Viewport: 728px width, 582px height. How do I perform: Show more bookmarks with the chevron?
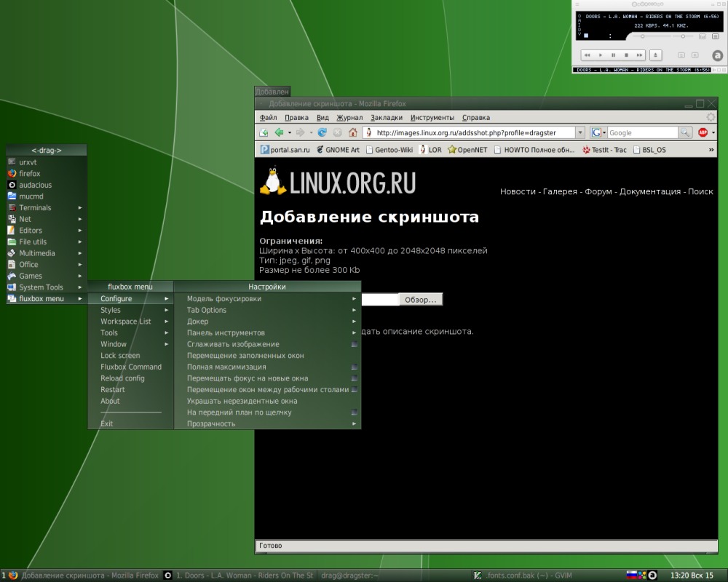(711, 150)
